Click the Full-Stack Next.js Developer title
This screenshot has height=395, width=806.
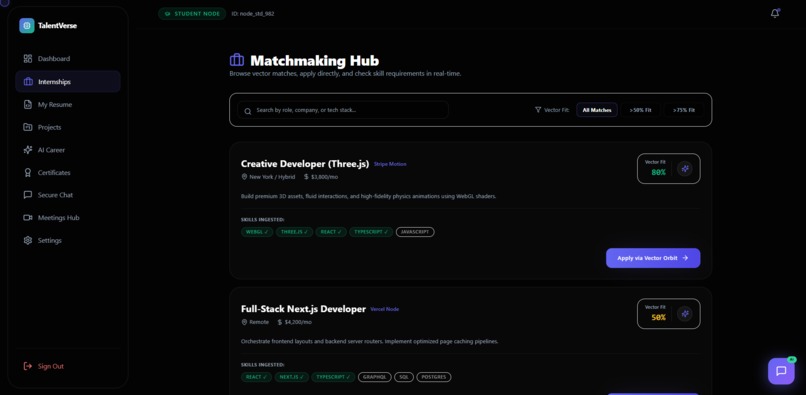click(303, 309)
